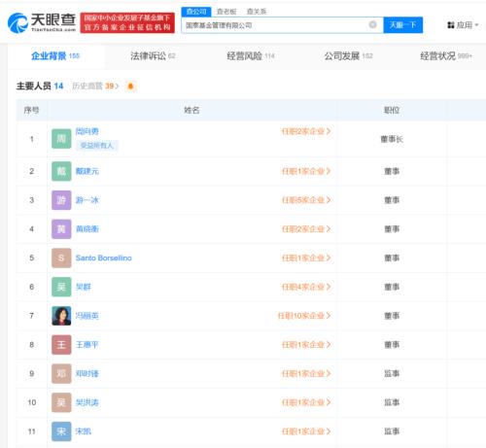Open the name link in row 6
Viewport: 486px width, 448px height.
coord(84,287)
